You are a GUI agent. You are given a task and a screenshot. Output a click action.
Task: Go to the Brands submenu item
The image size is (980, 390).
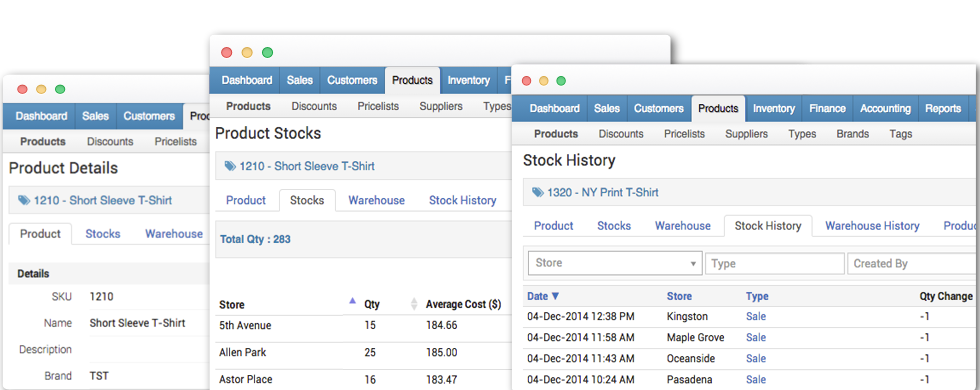pyautogui.click(x=852, y=134)
